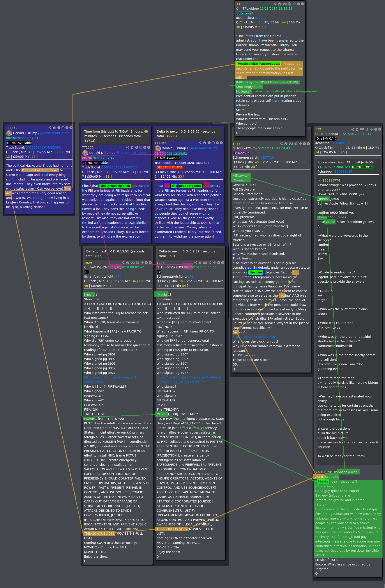Viewport: 385px width, 588px height.
Task: Click share icon on post 1433
Action: tap(281, 143)
